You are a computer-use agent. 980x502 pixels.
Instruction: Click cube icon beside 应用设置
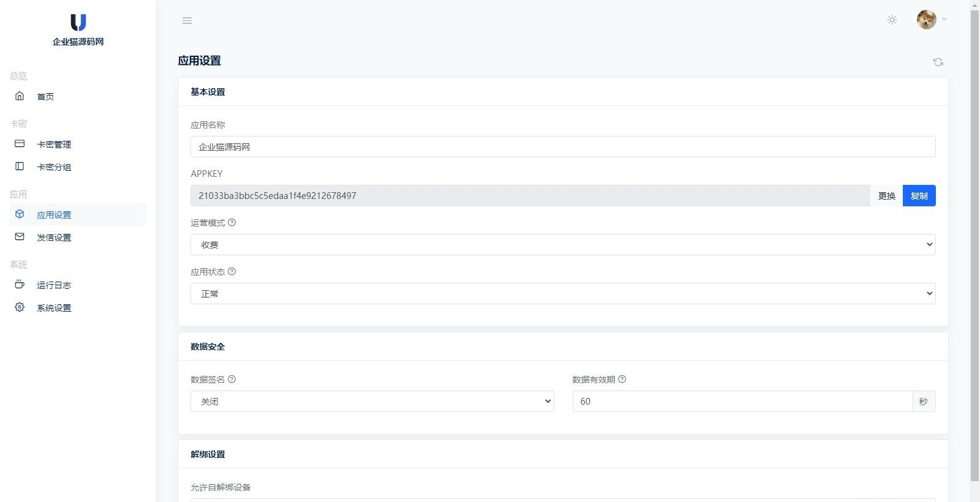tap(20, 214)
